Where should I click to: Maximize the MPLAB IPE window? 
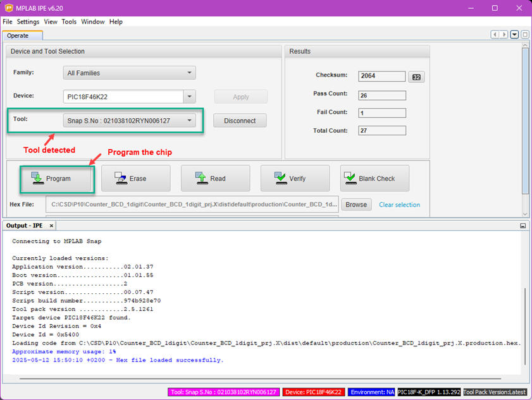coord(495,8)
